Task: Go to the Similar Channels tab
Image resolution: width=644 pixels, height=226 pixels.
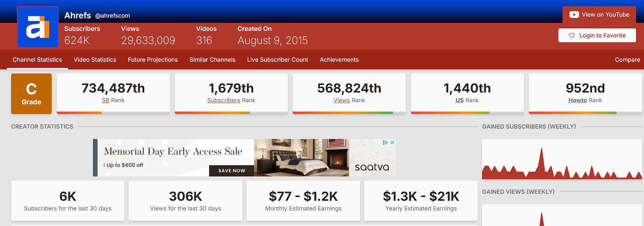Action: (x=212, y=60)
